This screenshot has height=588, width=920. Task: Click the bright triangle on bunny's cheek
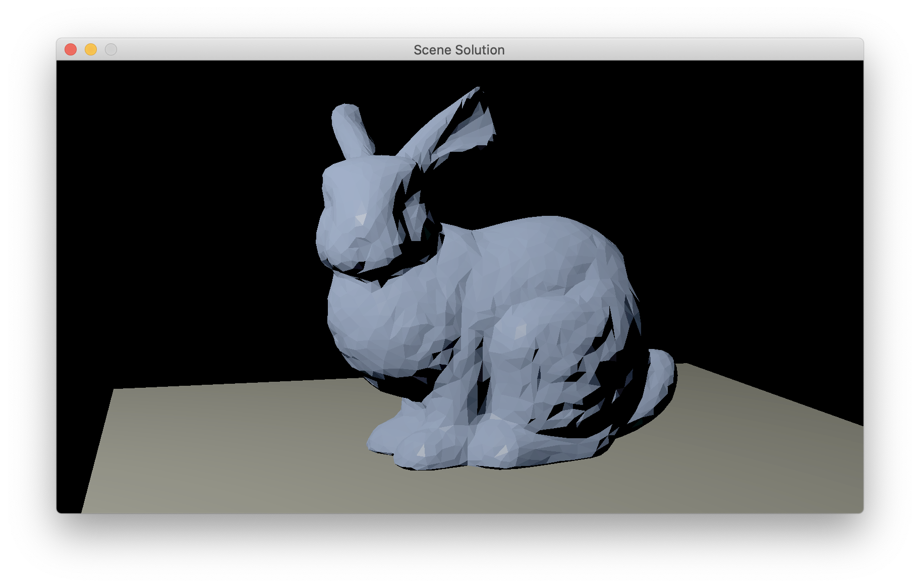pyautogui.click(x=360, y=219)
